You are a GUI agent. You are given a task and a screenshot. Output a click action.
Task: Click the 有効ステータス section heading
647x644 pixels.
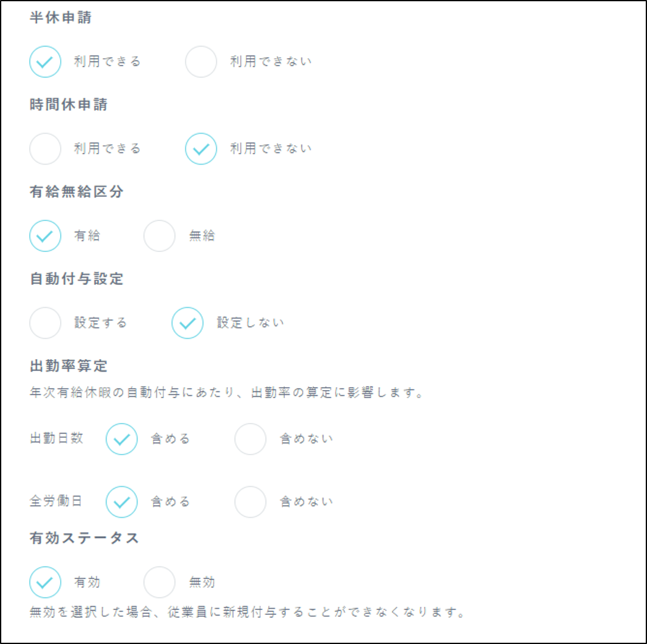(x=84, y=538)
